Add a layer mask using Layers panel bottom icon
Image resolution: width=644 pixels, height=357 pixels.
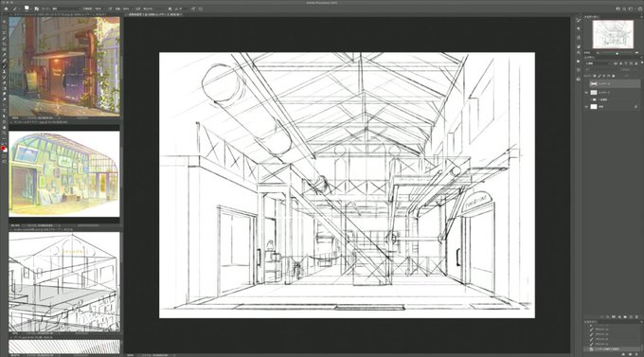click(613, 316)
